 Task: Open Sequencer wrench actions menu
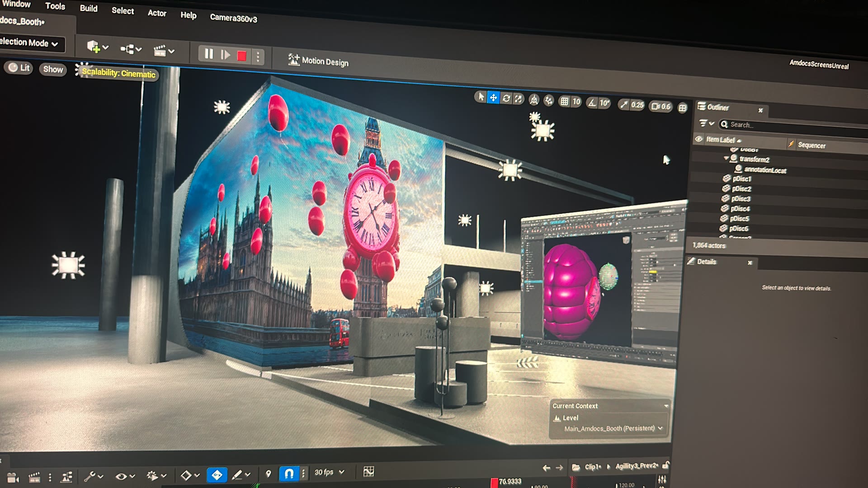(x=94, y=476)
